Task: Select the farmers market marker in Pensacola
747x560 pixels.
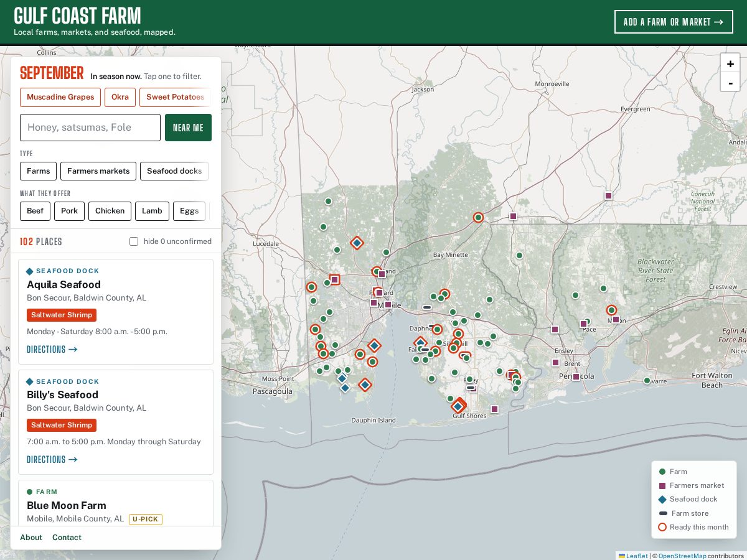Action: coord(576,376)
